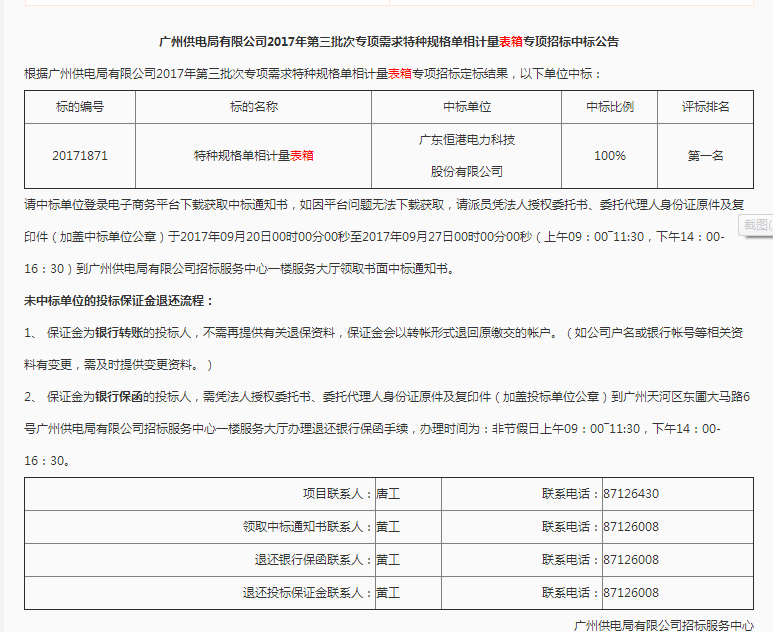Click the announcement's bold title heading
The image size is (773, 632).
(389, 42)
